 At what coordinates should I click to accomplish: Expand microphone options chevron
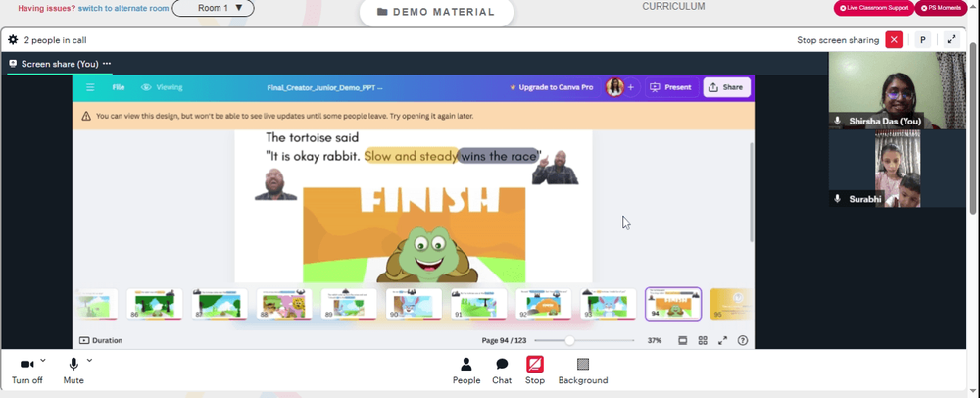tap(89, 360)
